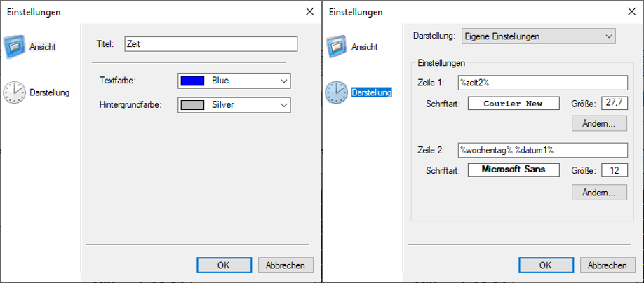Image resolution: width=644 pixels, height=283 pixels.
Task: Click the Darstellung clock icon in left dialog
Action: 15,92
